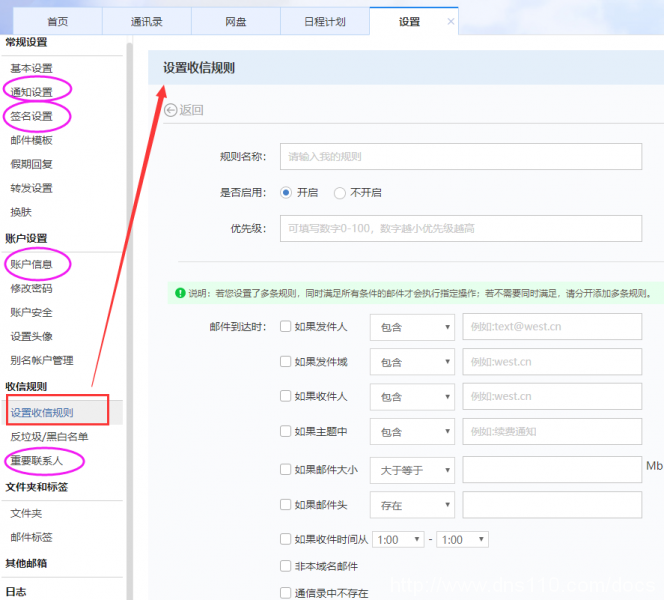Open 文件夹 in the sidebar
664x600 pixels.
tap(26, 513)
